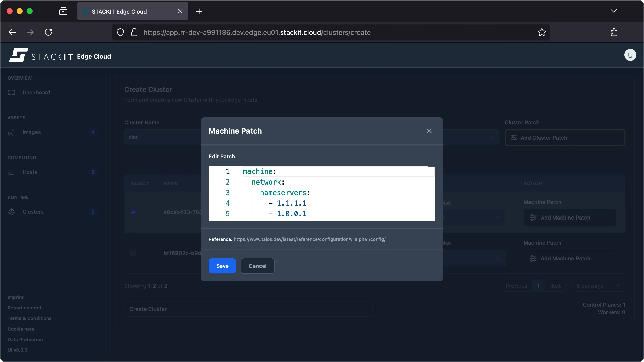
Task: Reload the current page
Action: point(49,32)
